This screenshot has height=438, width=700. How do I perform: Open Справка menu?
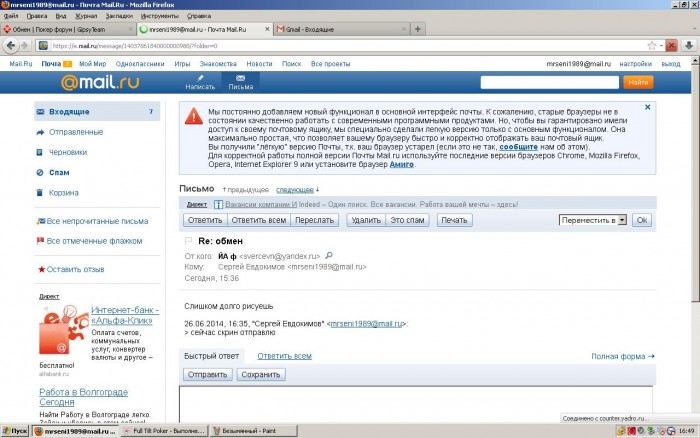pos(199,16)
